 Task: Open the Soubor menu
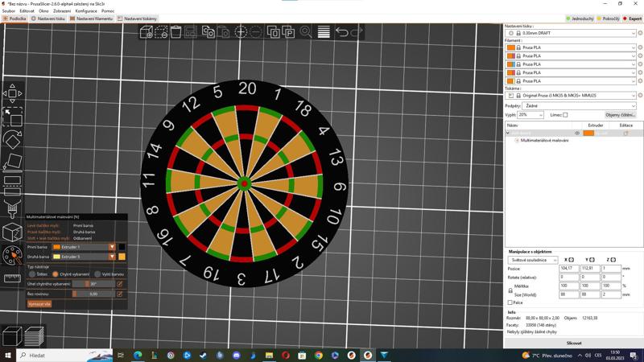[9, 11]
